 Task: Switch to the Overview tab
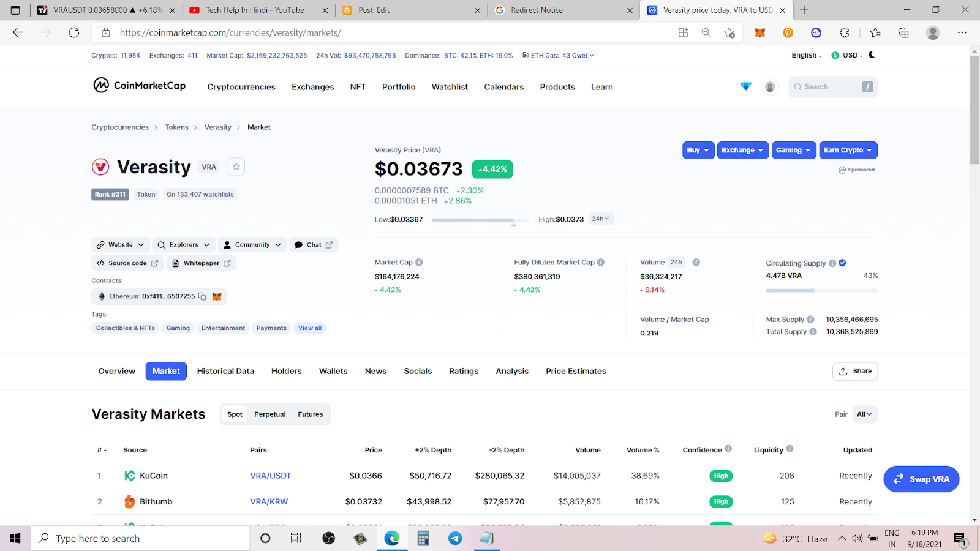(x=117, y=371)
